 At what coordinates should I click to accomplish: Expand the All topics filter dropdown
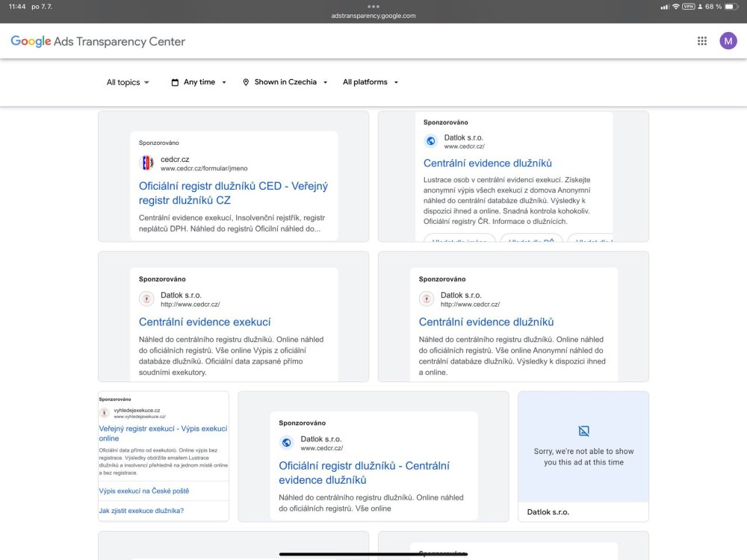pyautogui.click(x=128, y=82)
